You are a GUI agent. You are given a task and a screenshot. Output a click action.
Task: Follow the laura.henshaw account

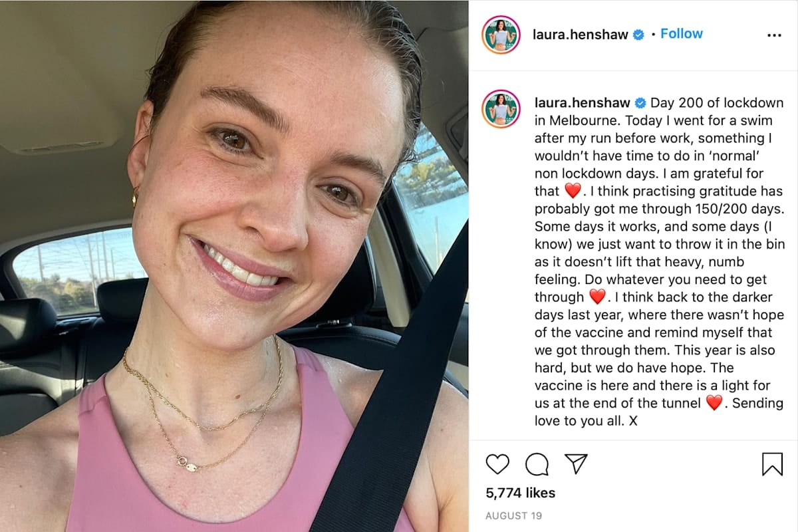(x=682, y=34)
